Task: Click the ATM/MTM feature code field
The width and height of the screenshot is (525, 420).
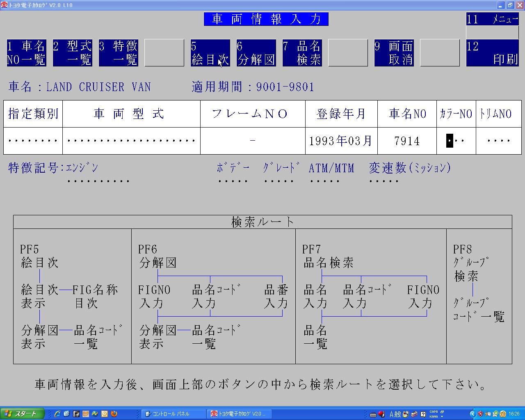Action: (x=325, y=181)
